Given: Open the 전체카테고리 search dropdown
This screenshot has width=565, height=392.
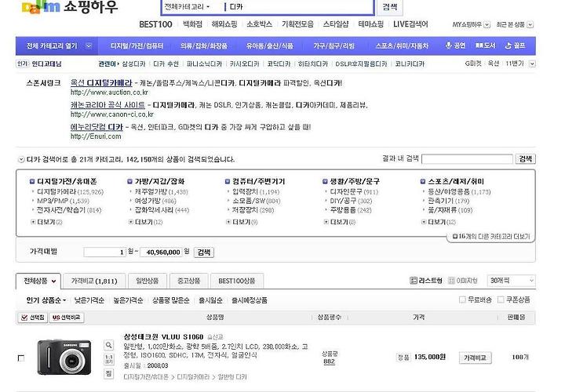Looking at the screenshot, I should (187, 7).
